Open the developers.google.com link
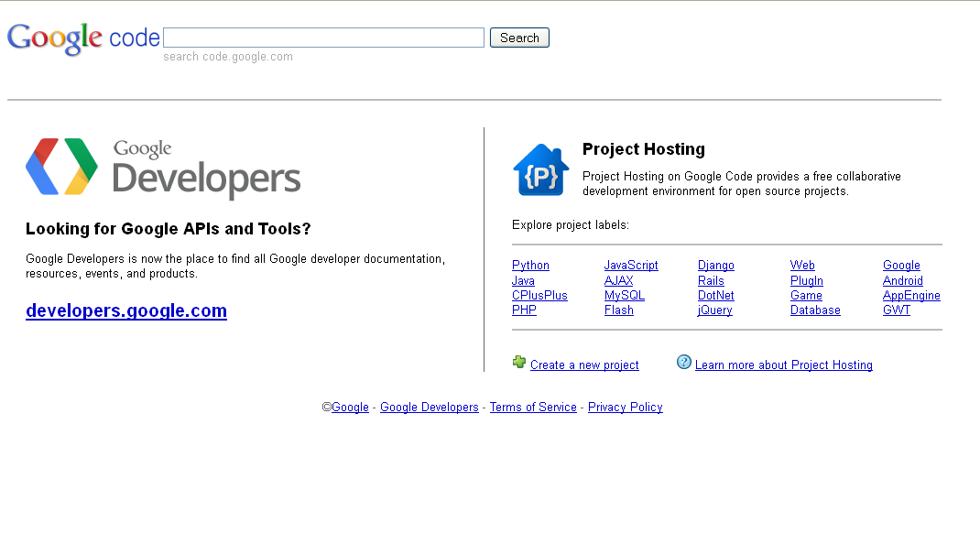The height and width of the screenshot is (533, 980). coord(126,310)
